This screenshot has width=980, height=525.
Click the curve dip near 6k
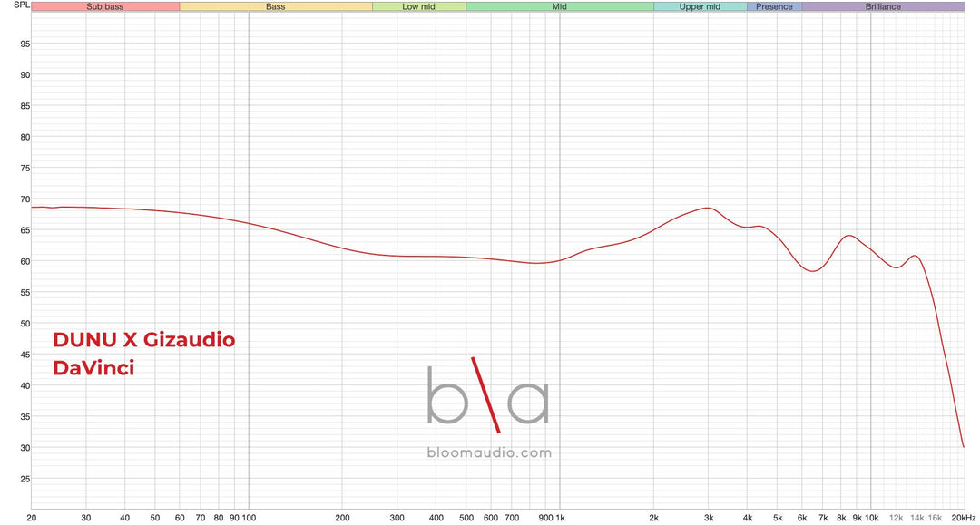coord(812,271)
